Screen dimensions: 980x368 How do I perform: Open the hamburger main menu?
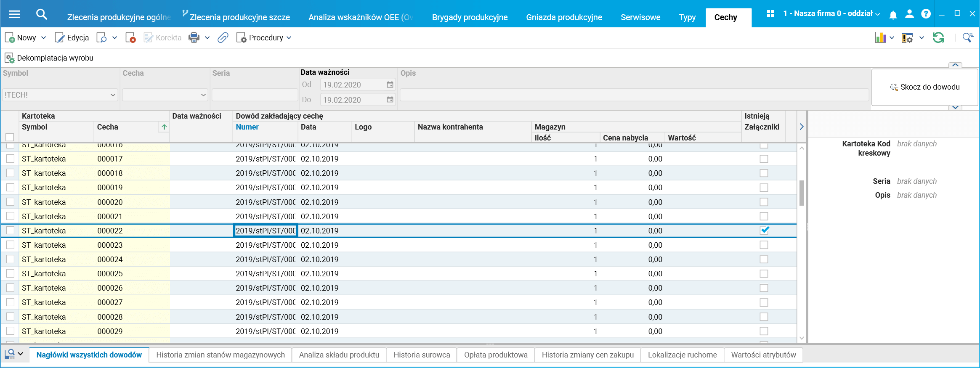(x=14, y=15)
